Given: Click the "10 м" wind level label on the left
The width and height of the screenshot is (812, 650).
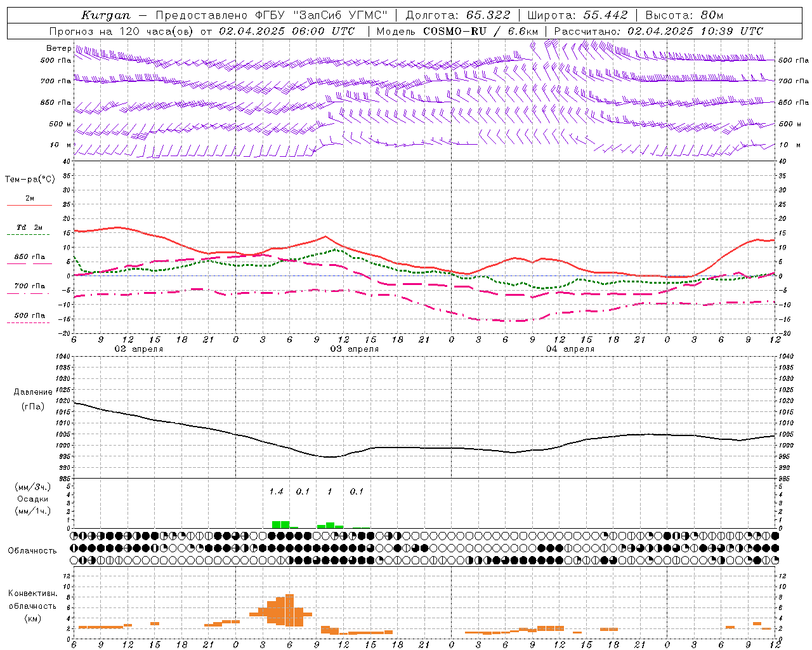Looking at the screenshot, I should (61, 145).
